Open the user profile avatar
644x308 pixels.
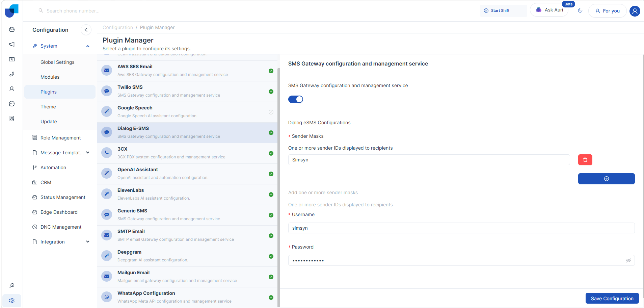click(635, 11)
